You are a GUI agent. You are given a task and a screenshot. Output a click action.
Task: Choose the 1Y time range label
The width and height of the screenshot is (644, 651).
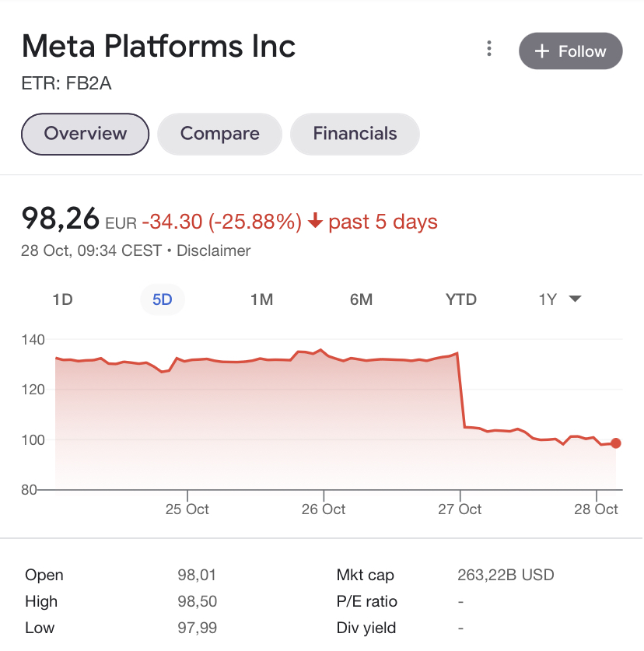coord(548,299)
